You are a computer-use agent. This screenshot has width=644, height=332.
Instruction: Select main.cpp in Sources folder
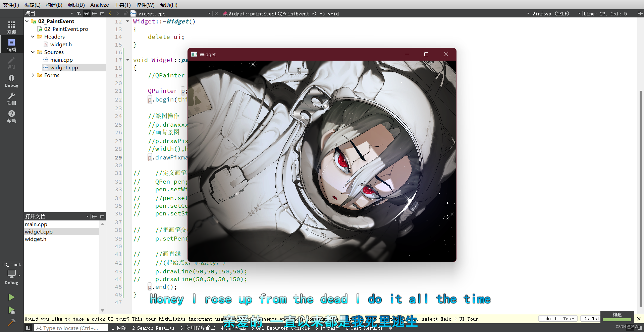coord(61,60)
